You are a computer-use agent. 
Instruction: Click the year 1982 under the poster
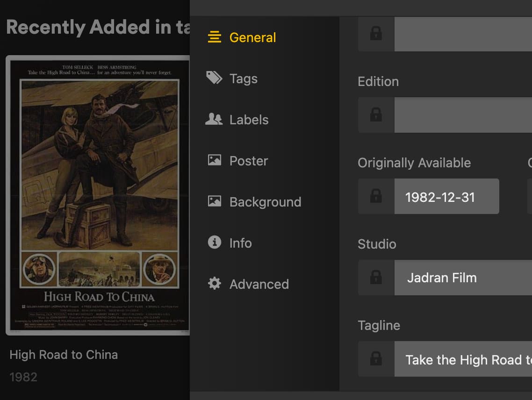(23, 377)
